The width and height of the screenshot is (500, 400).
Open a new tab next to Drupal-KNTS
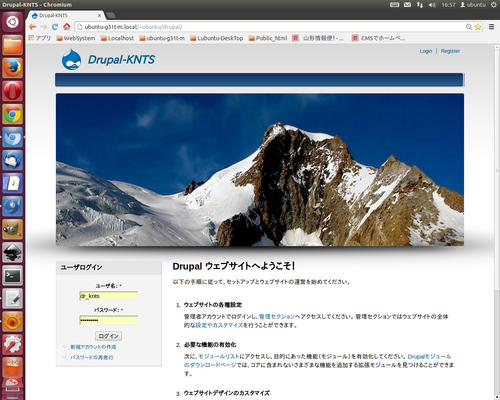pos(111,15)
